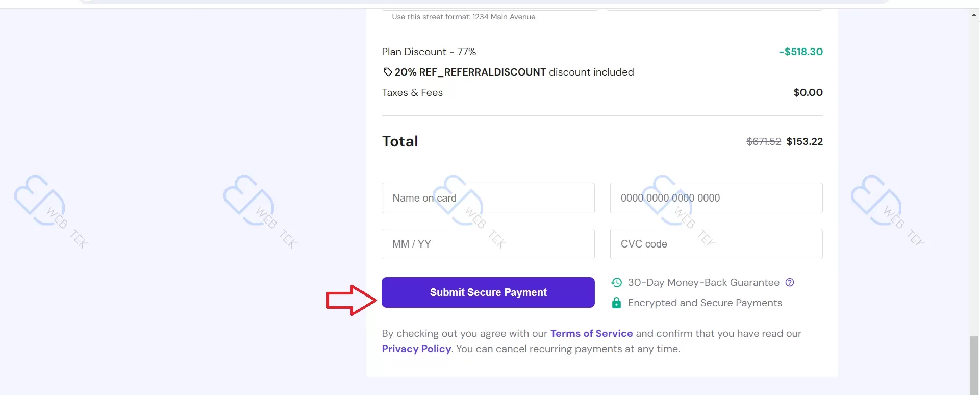The height and width of the screenshot is (395, 980).
Task: Click the -$518.30 plan discount amount
Action: pyautogui.click(x=800, y=52)
